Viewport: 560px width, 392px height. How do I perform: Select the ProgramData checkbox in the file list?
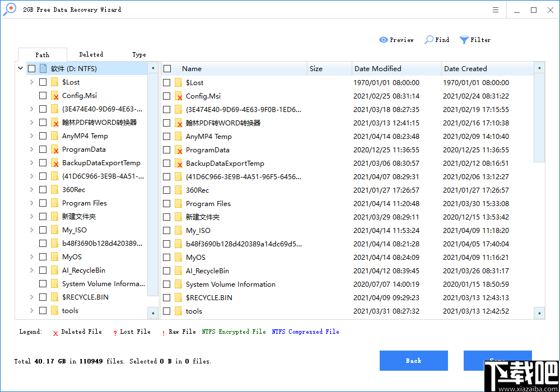pos(166,150)
